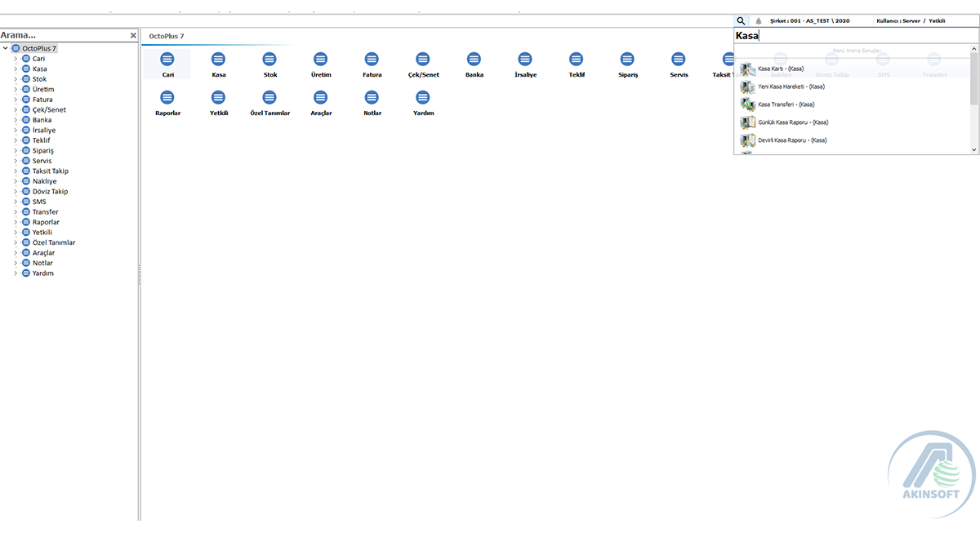
Task: Select the Banka module icon
Action: pyautogui.click(x=474, y=60)
